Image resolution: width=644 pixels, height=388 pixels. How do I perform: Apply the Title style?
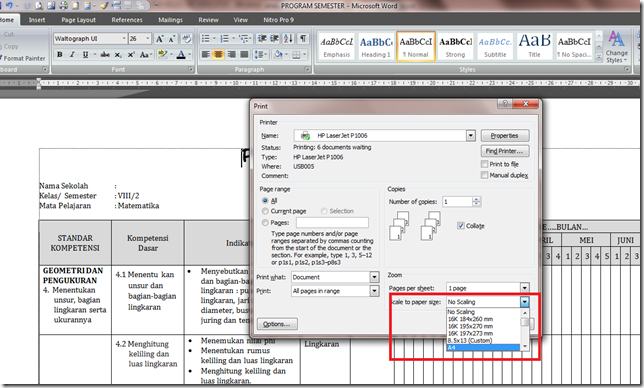[x=534, y=46]
